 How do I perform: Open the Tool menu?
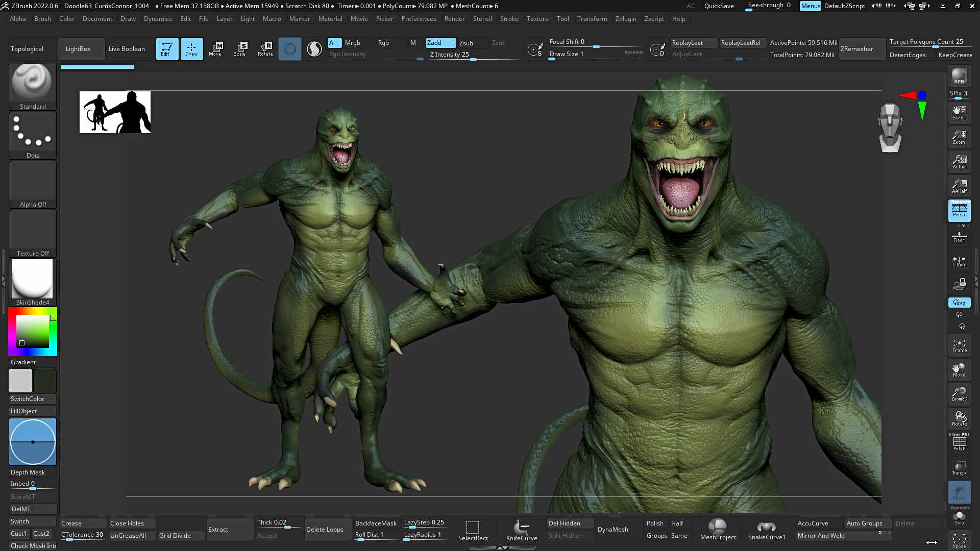coord(562,19)
